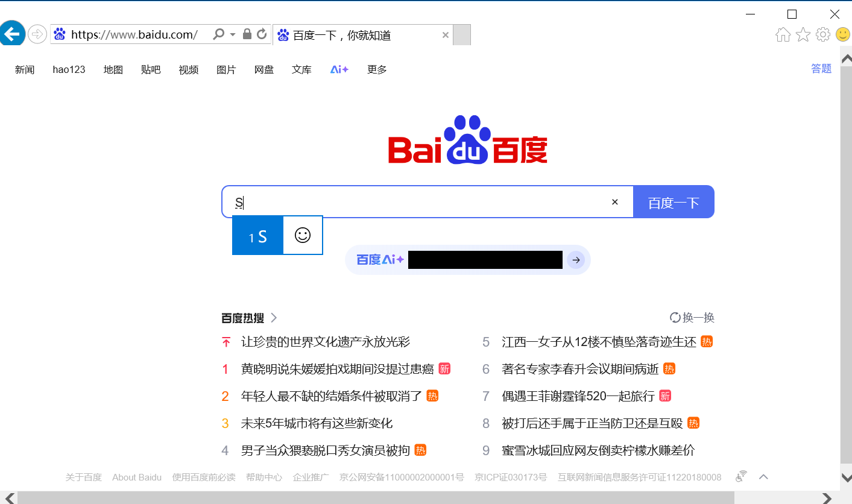
Task: Click the Ai+ logo in navigation
Action: [339, 69]
